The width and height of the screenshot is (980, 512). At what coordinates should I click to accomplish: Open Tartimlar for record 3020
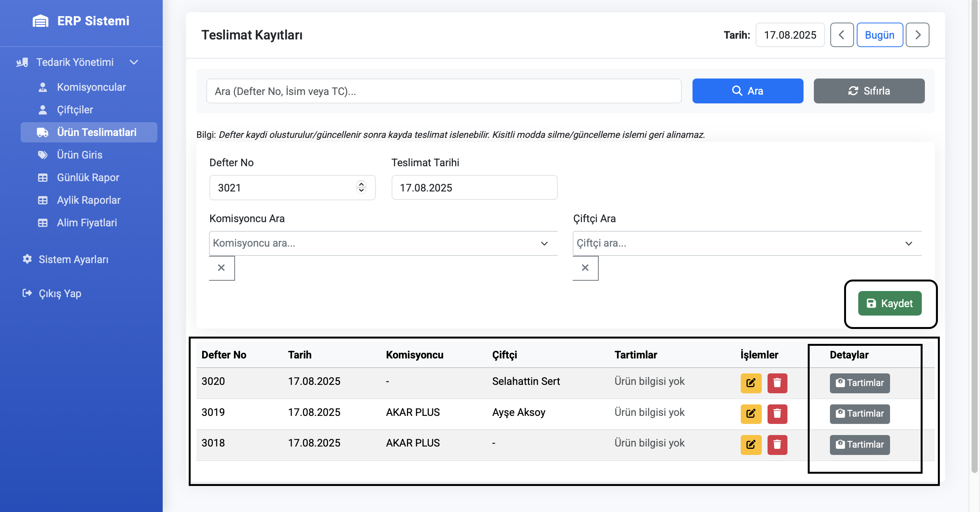(860, 383)
